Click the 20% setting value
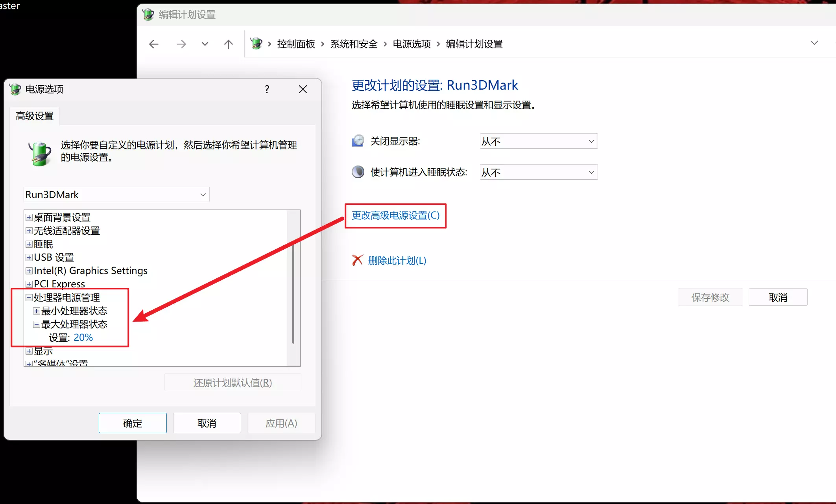This screenshot has width=836, height=504. click(x=83, y=338)
